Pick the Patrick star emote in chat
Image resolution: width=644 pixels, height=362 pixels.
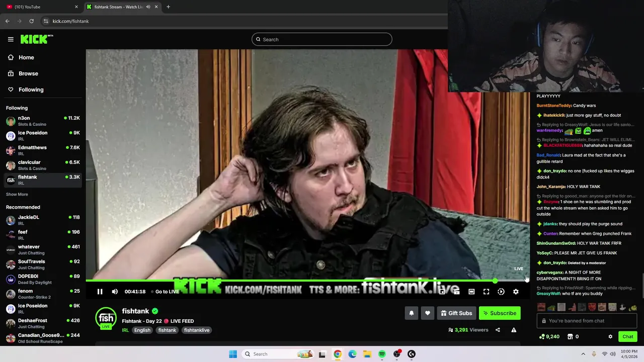(x=572, y=307)
